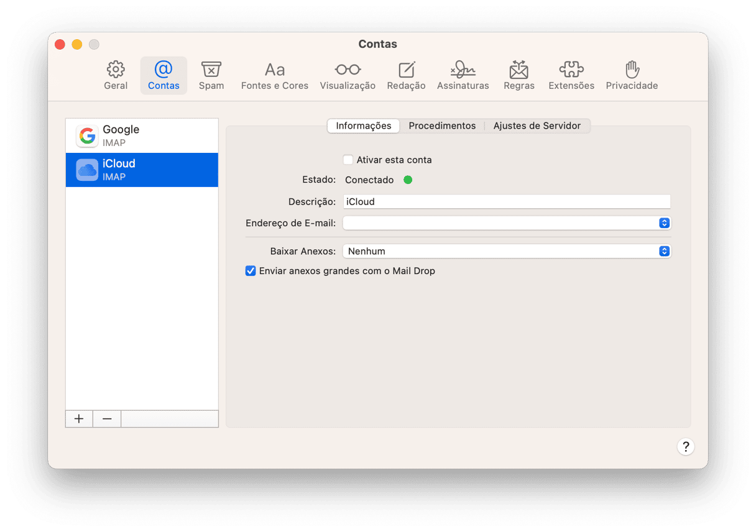Open the Spam preferences pane
Image resolution: width=756 pixels, height=532 pixels.
(211, 76)
